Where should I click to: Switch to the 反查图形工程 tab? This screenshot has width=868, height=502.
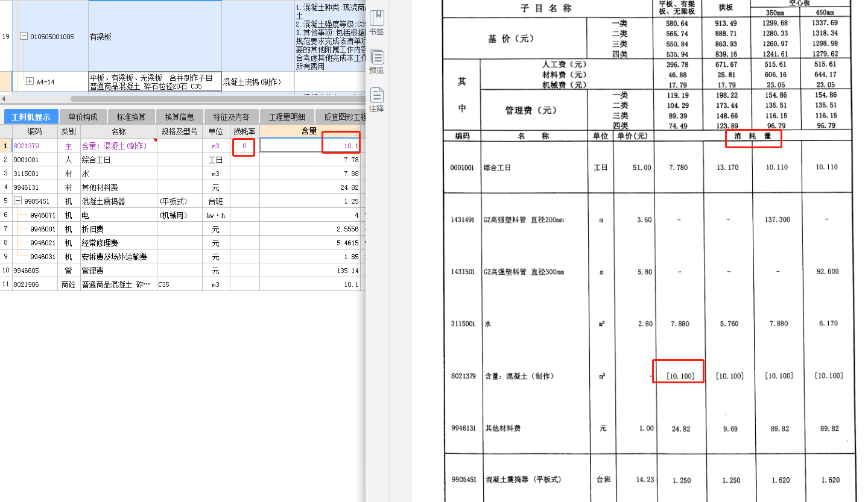click(x=341, y=117)
